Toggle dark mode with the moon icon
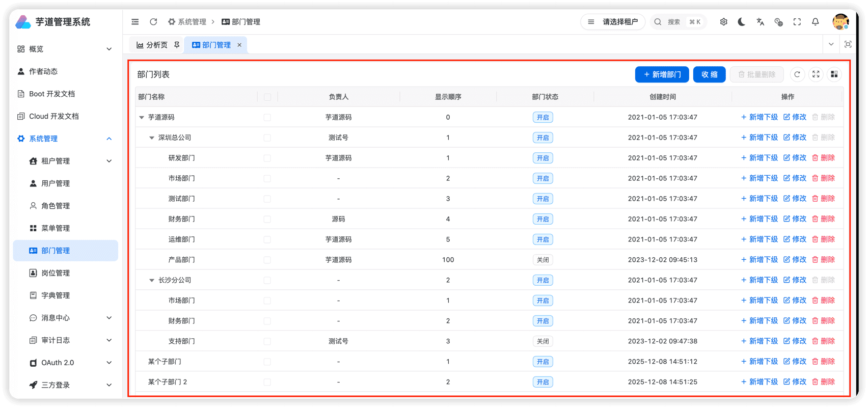The height and width of the screenshot is (408, 868). pyautogui.click(x=742, y=22)
